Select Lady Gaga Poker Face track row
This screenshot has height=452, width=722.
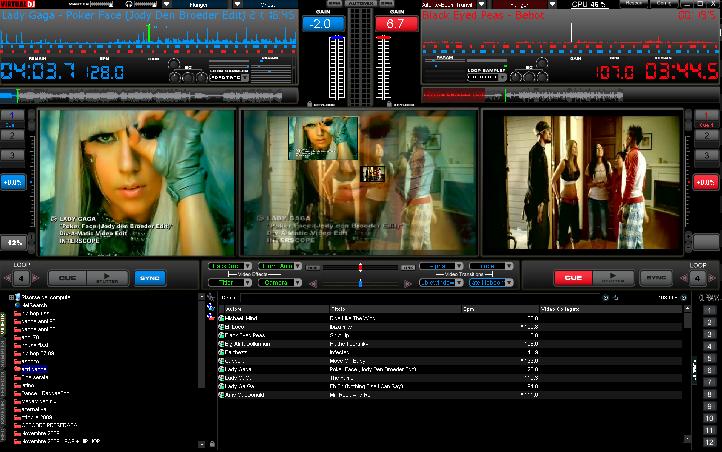point(450,369)
